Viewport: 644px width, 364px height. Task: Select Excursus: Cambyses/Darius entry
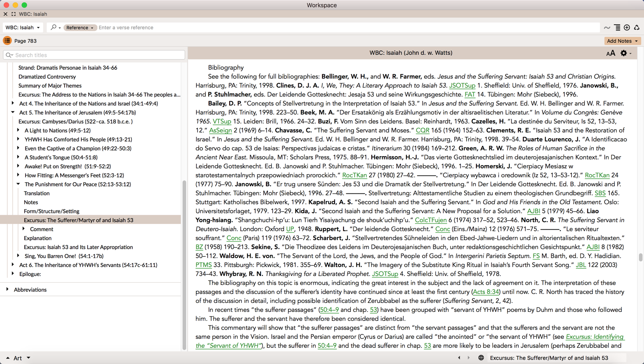[x=75, y=122]
